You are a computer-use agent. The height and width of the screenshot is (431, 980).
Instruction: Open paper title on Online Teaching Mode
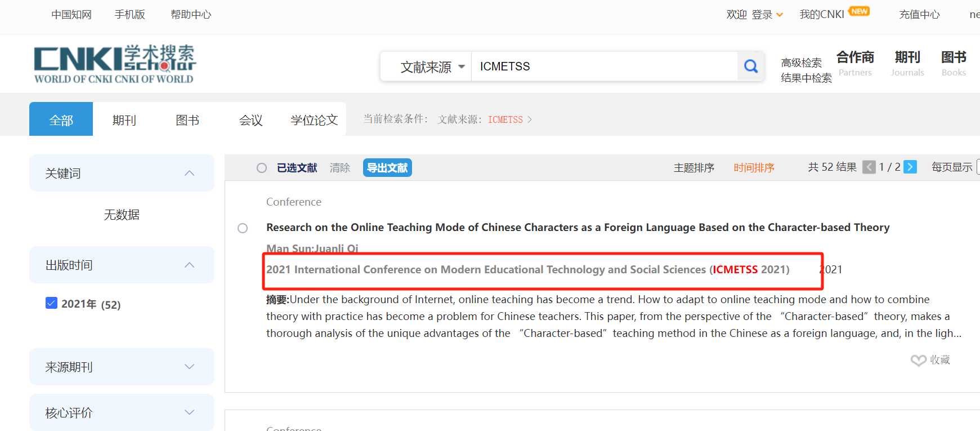(578, 228)
